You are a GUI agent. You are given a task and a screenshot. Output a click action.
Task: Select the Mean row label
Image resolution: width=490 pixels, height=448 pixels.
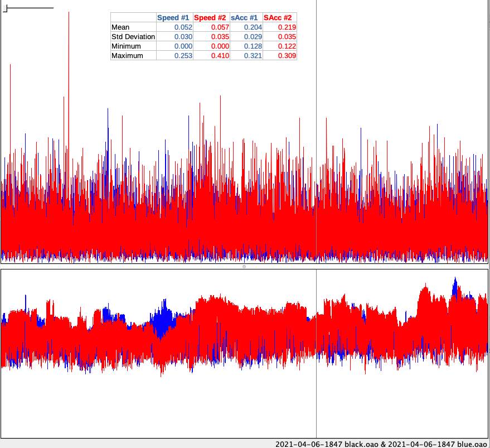coord(120,27)
